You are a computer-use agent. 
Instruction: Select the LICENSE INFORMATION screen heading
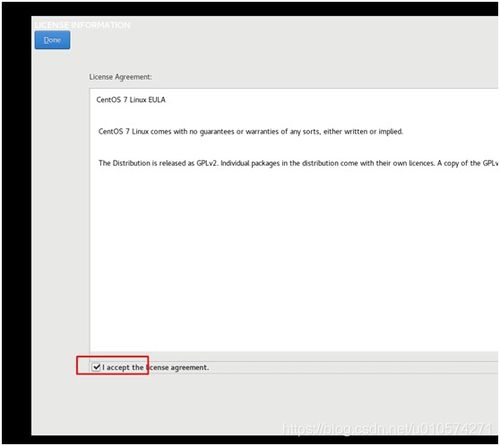tap(82, 25)
